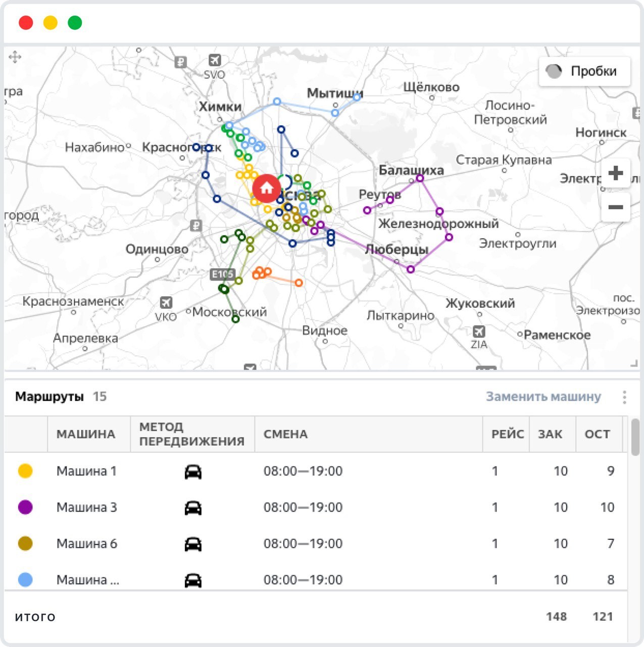This screenshot has height=647, width=644.
Task: Click the СМЕНА column header
Action: pyautogui.click(x=285, y=434)
